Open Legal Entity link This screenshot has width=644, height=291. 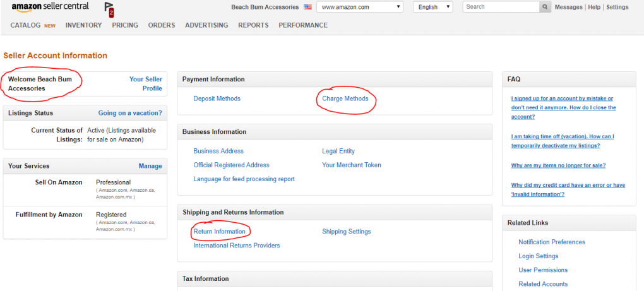pyautogui.click(x=338, y=151)
